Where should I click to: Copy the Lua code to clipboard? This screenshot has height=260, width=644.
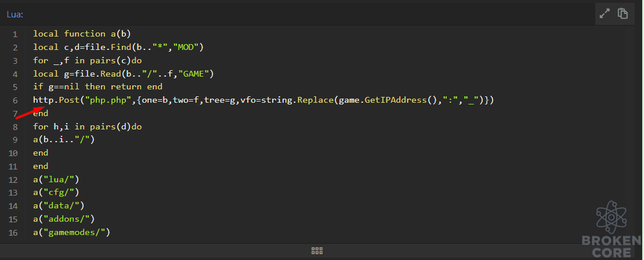coord(623,13)
